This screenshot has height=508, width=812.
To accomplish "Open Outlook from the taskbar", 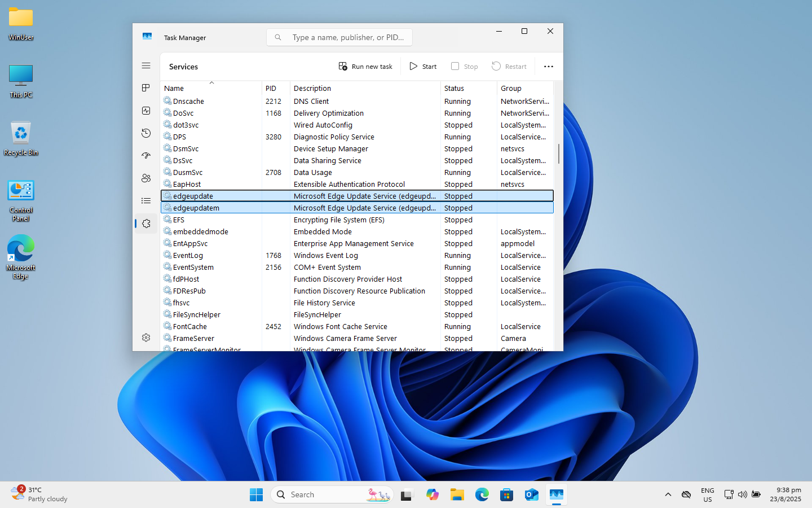I will pos(532,494).
